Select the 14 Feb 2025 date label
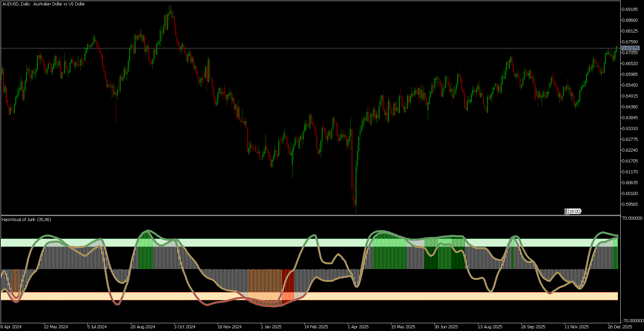The height and width of the screenshot is (331, 644). 316,327
